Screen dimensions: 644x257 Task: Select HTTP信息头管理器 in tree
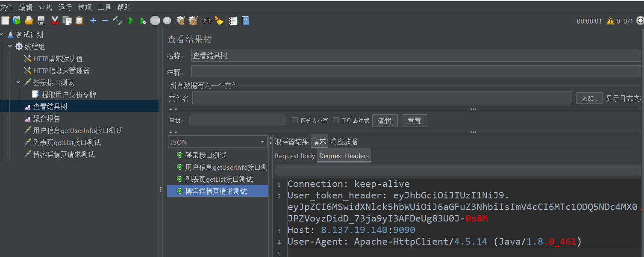point(62,71)
